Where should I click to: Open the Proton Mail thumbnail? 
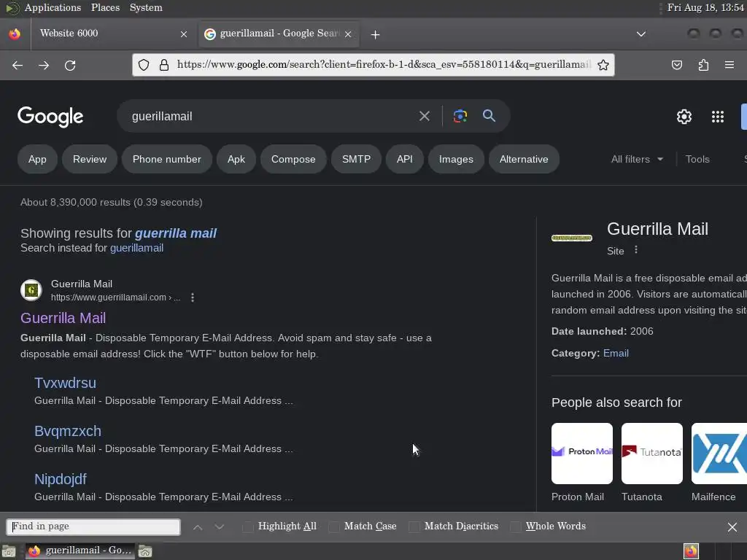coord(581,454)
